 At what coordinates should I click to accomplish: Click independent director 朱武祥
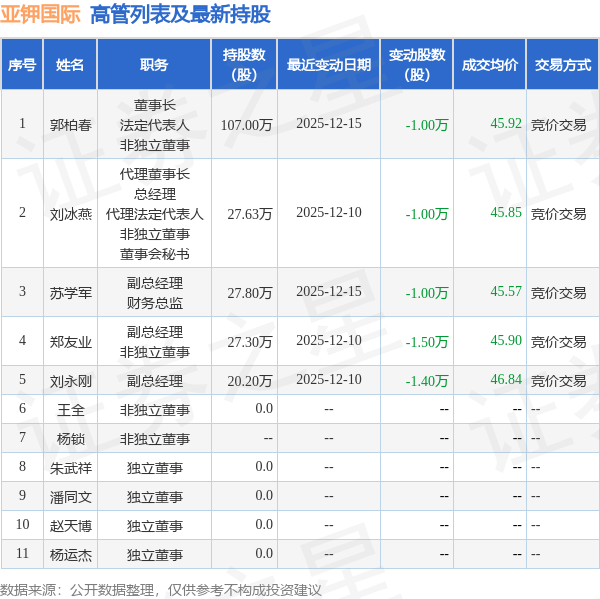[70, 467]
